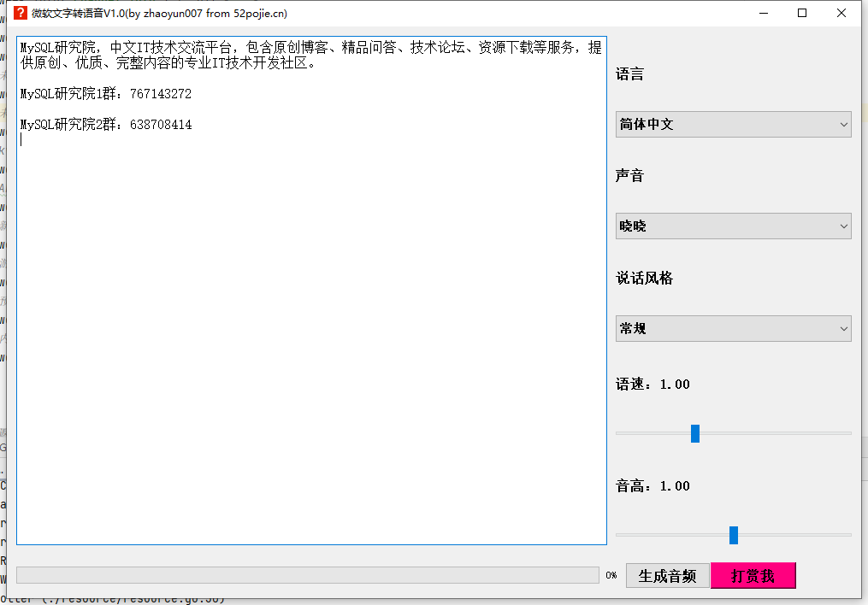Click the 语言 label
868x605 pixels.
pos(629,74)
